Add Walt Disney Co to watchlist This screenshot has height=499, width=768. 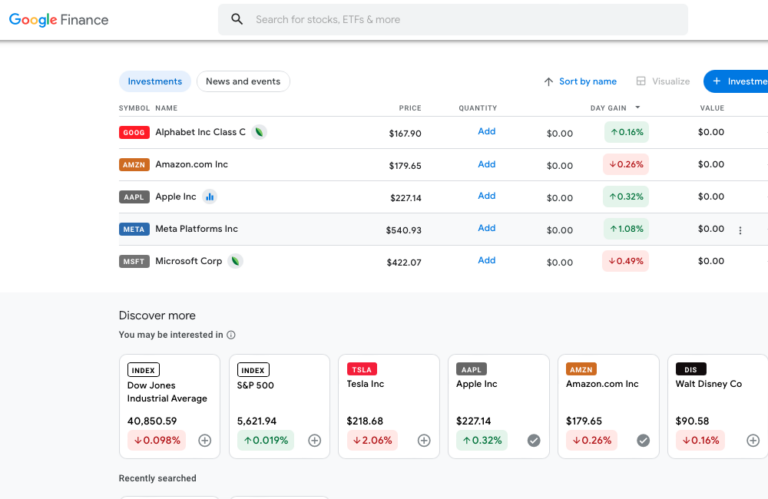[753, 440]
